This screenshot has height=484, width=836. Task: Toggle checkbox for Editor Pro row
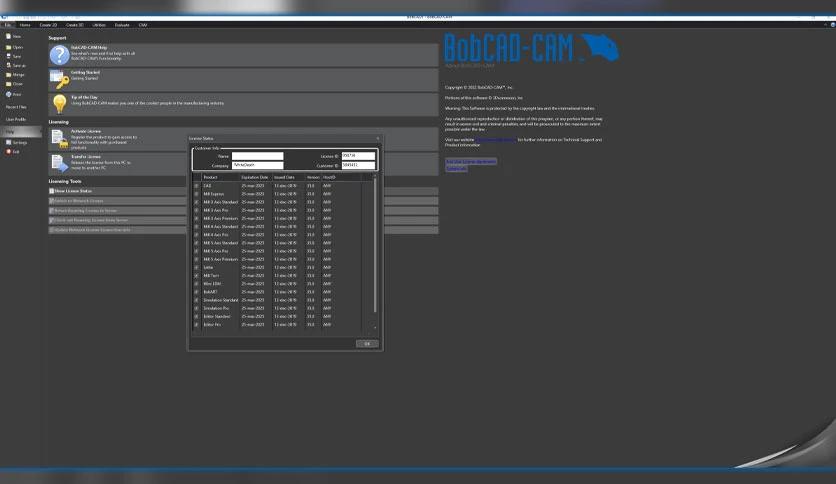tap(196, 325)
